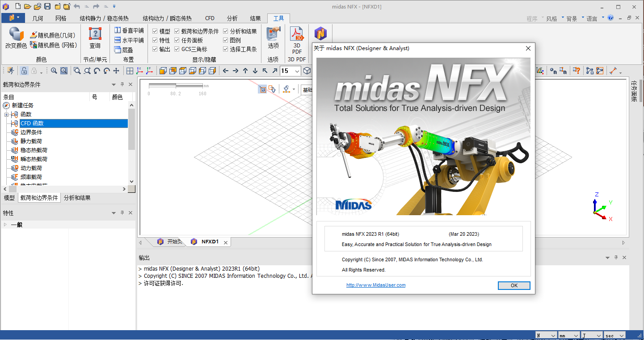Switch to the CFD ribbon tab
644x340 pixels.
[x=210, y=18]
